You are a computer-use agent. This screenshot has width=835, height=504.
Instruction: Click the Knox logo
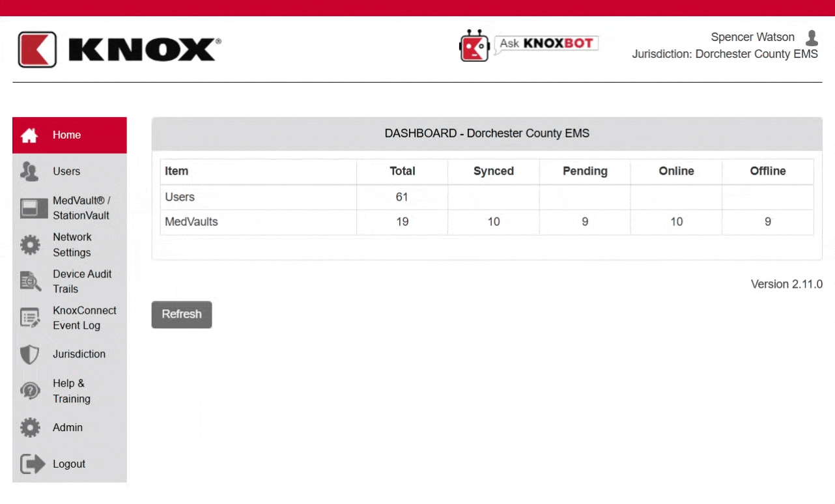coord(119,49)
